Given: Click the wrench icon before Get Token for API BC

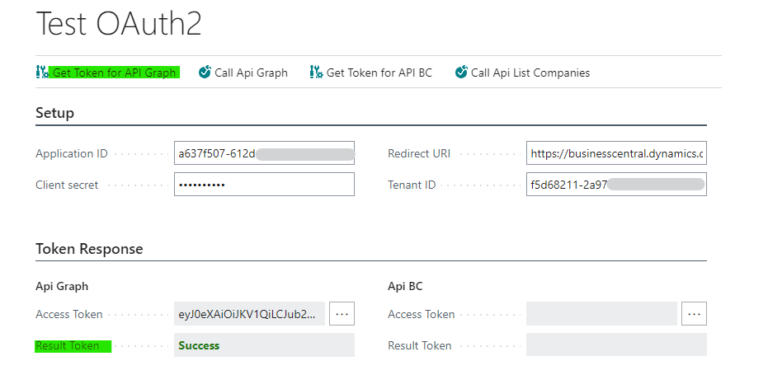Looking at the screenshot, I should click(x=316, y=73).
